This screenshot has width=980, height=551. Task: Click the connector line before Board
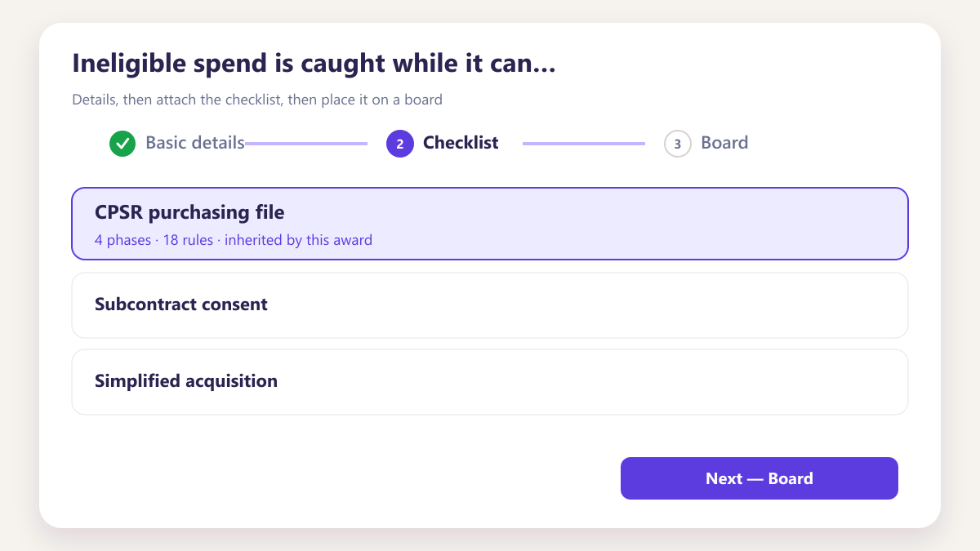coord(584,144)
